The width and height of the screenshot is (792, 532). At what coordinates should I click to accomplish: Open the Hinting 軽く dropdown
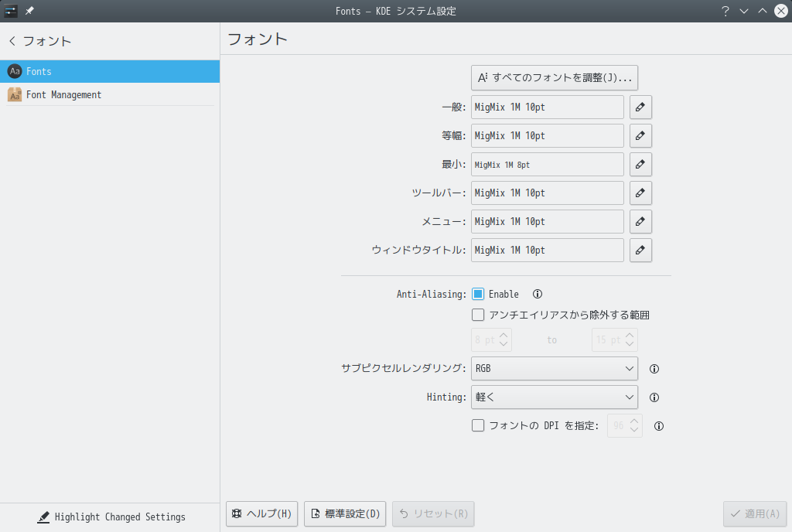pos(554,397)
